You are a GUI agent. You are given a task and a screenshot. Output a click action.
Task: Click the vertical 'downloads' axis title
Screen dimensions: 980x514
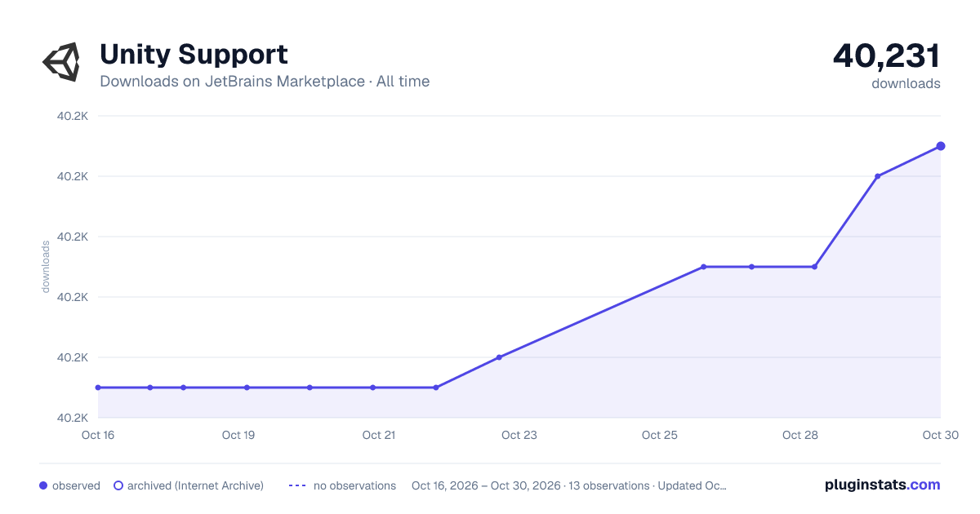(x=46, y=267)
